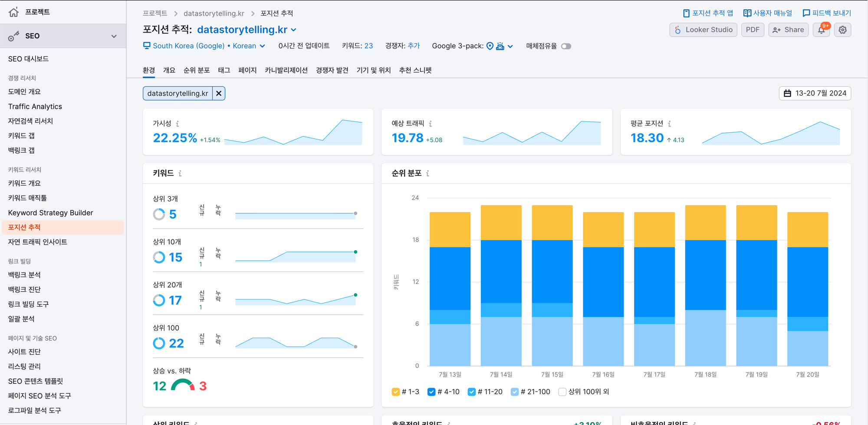Switch to the 태그 tab
The width and height of the screenshot is (868, 425).
[x=224, y=70]
